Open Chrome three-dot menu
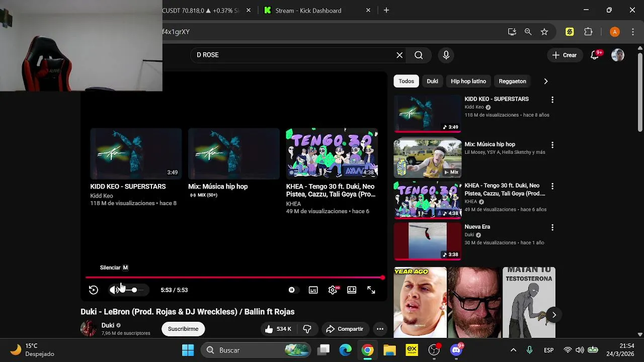644x362 pixels. click(x=632, y=32)
